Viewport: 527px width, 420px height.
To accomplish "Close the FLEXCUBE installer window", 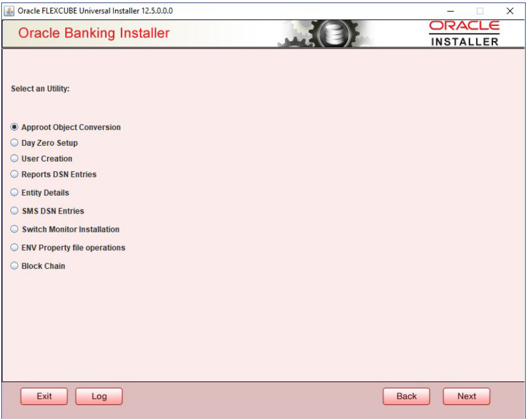I will pyautogui.click(x=510, y=11).
